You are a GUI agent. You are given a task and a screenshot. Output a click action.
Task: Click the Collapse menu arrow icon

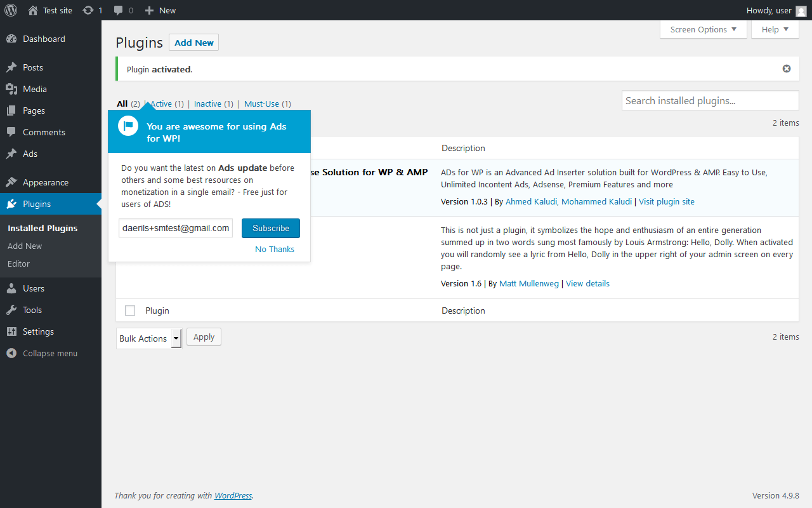pyautogui.click(x=11, y=353)
